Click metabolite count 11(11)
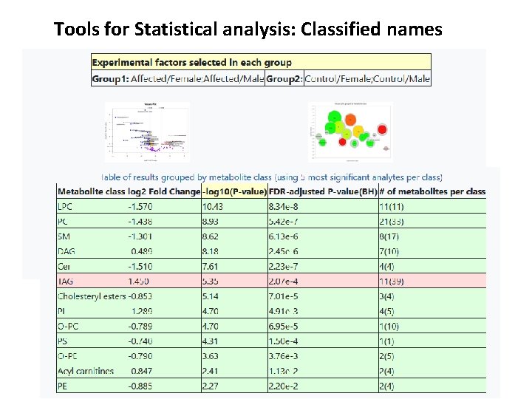The width and height of the screenshot is (532, 399). 392,207
